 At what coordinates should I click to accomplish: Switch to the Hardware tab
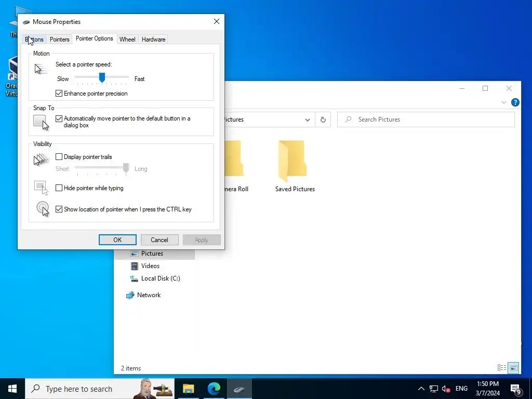(153, 39)
